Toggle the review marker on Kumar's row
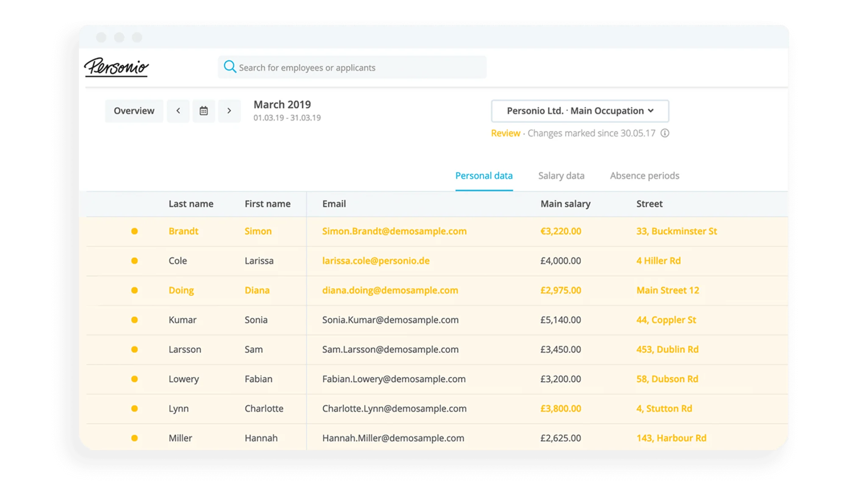The image size is (868, 484). 134,320
